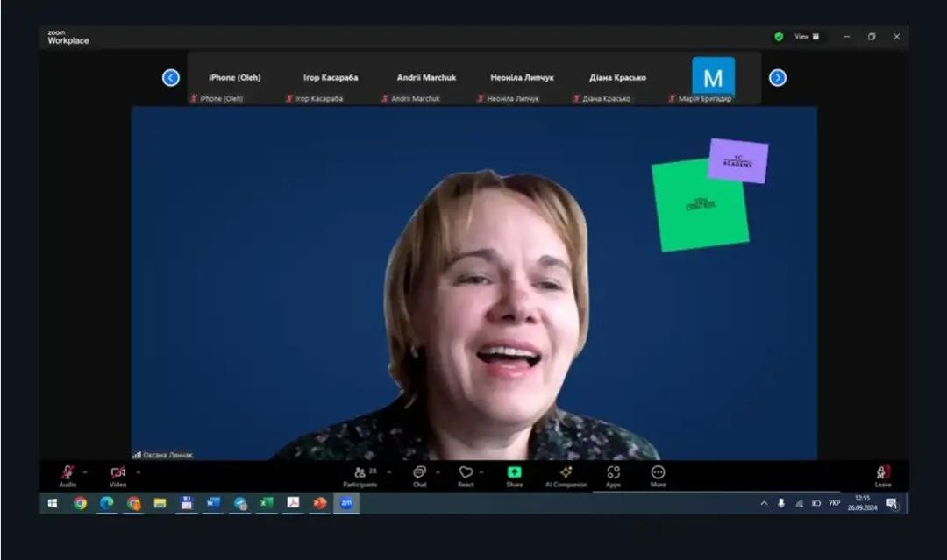Viewport: 947px width, 560px height.
Task: Click the React heart icon
Action: pos(466,473)
